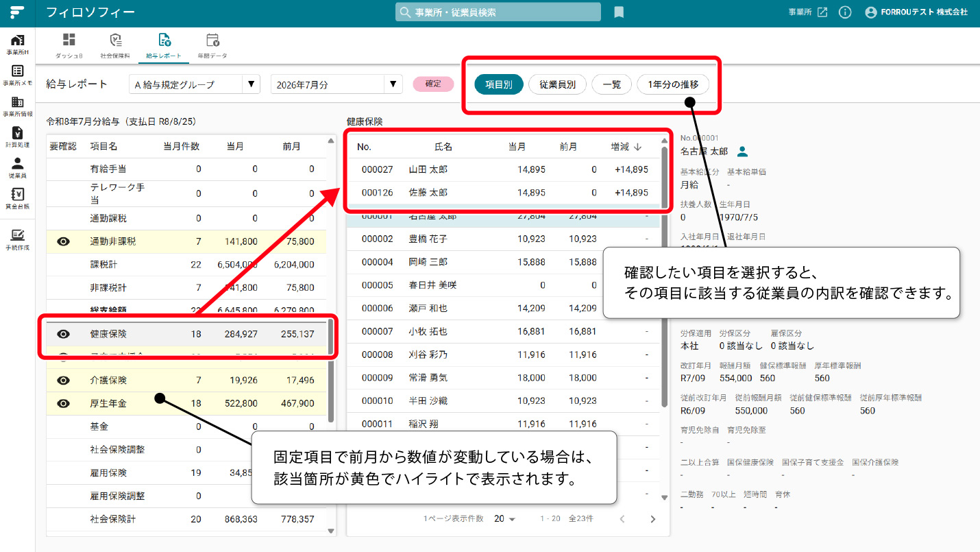Select employee 稲沢 翔

click(503, 424)
